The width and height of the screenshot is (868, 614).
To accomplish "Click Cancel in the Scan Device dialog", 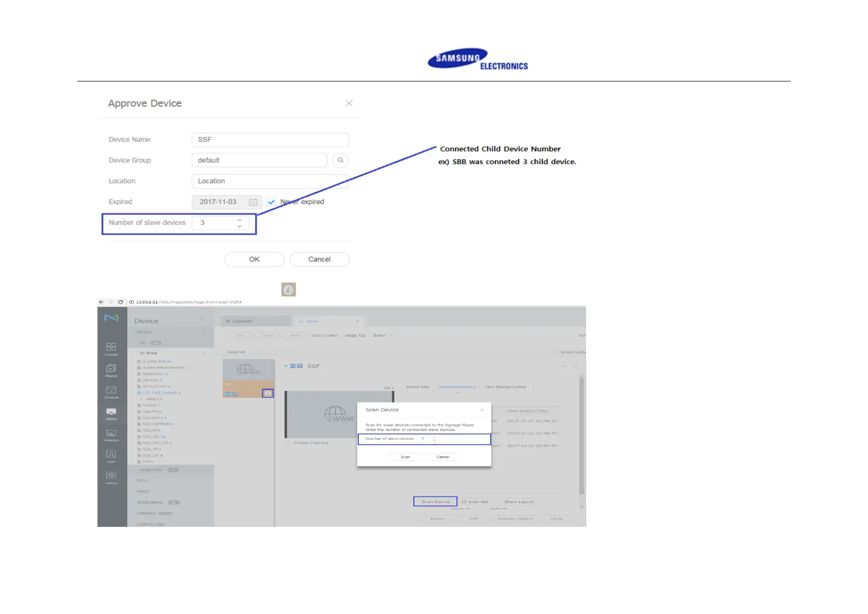I will (443, 457).
